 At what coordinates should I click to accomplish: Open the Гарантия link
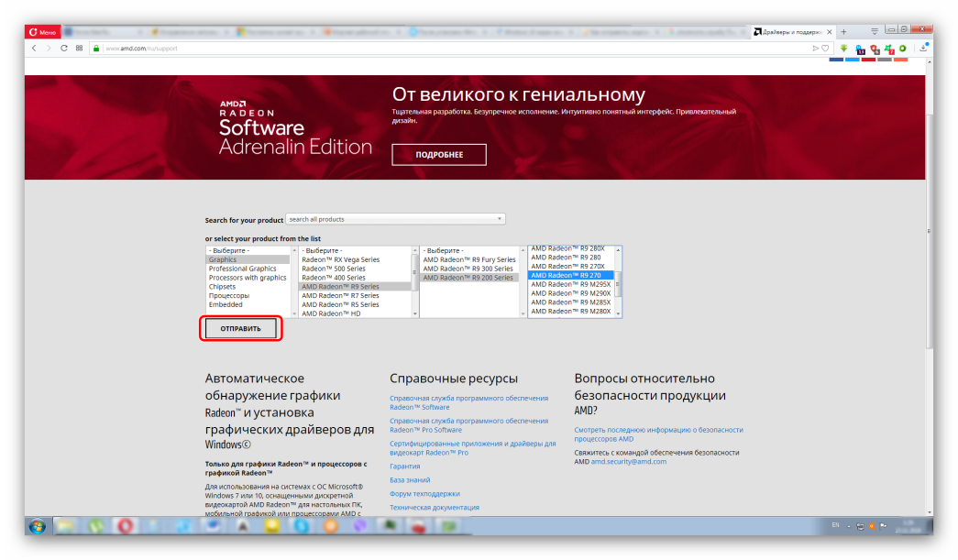tap(404, 466)
